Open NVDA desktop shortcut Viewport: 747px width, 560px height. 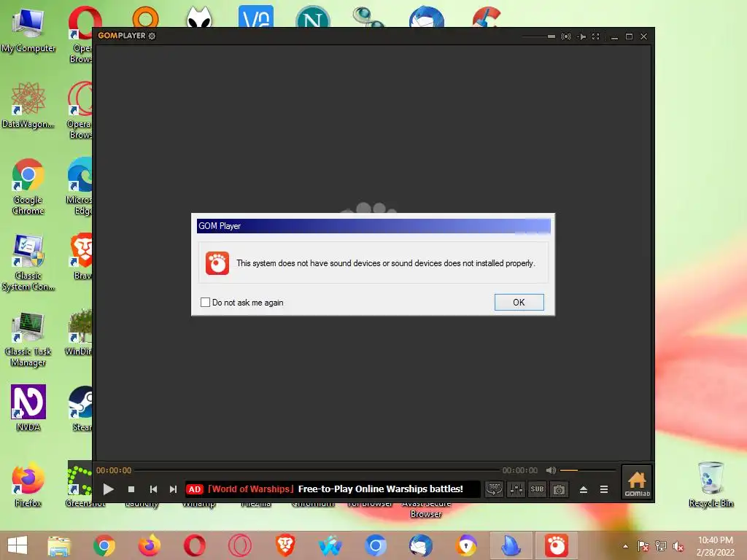pos(28,408)
